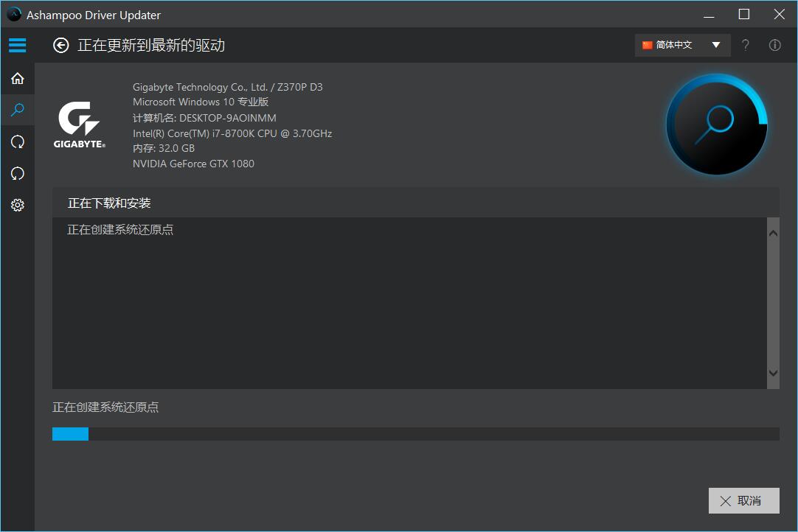Open the program information icon
This screenshot has height=532, width=798.
pyautogui.click(x=774, y=45)
